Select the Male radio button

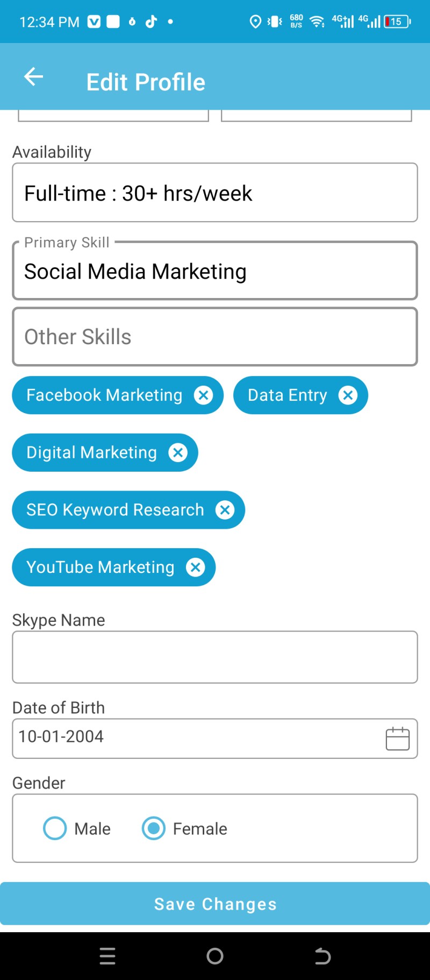click(x=55, y=828)
